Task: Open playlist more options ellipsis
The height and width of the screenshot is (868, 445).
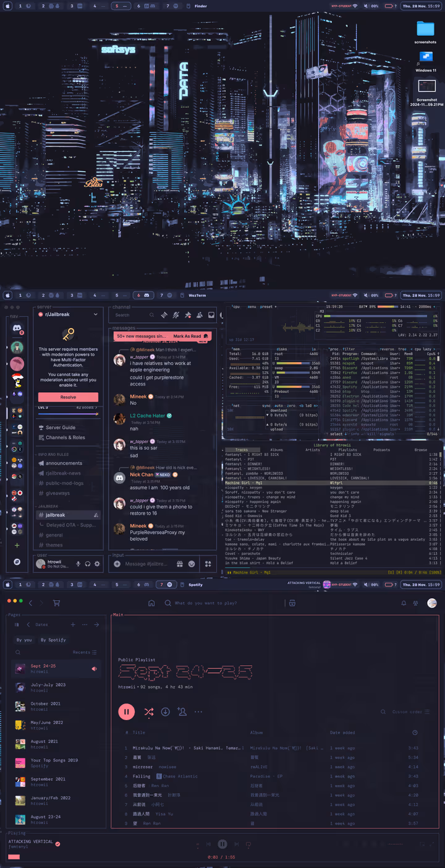Action: 198,711
